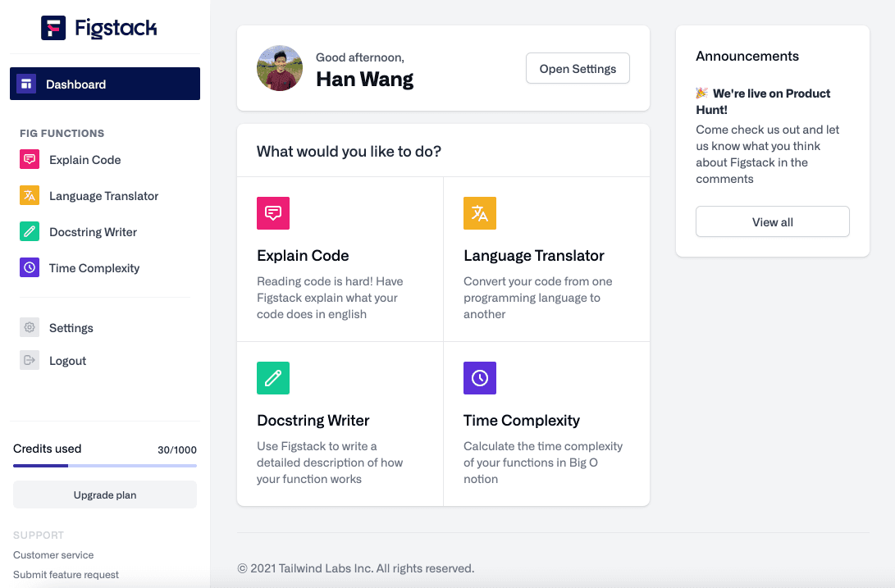Click the Settings gear icon in sidebar

click(x=30, y=328)
